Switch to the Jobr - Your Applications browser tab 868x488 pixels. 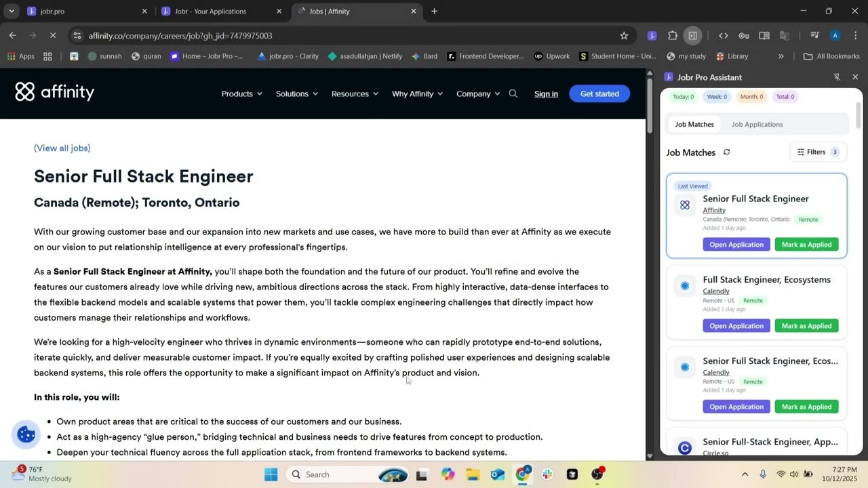[x=210, y=11]
